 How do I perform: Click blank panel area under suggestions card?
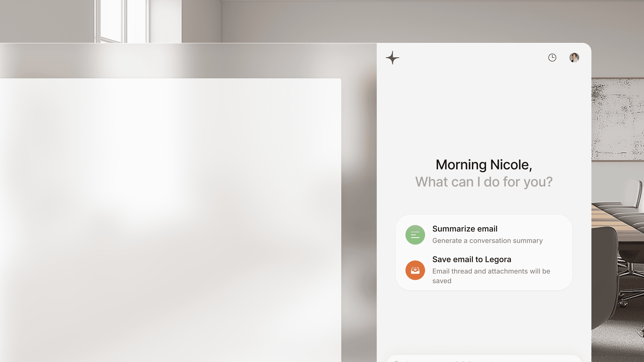coord(484,322)
